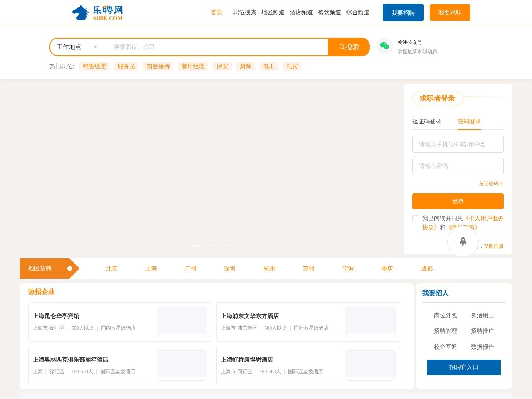Open the 酒店频道 channel menu

tap(301, 12)
